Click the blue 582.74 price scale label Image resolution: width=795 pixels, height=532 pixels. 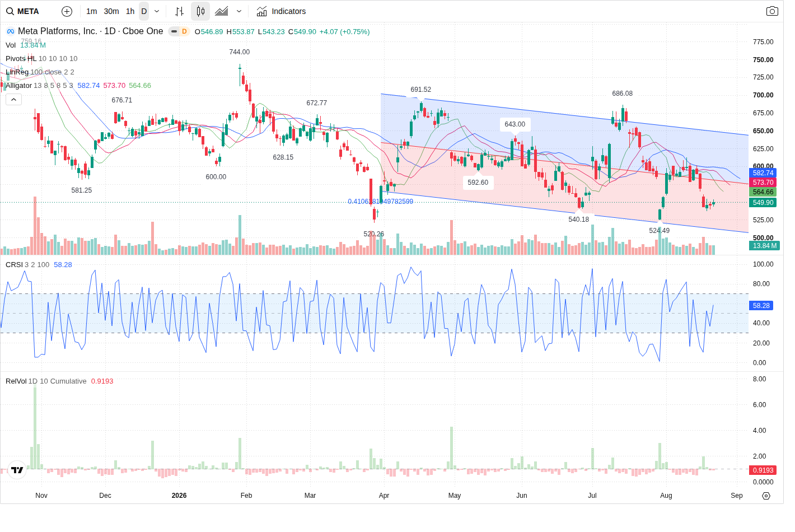coord(763,173)
